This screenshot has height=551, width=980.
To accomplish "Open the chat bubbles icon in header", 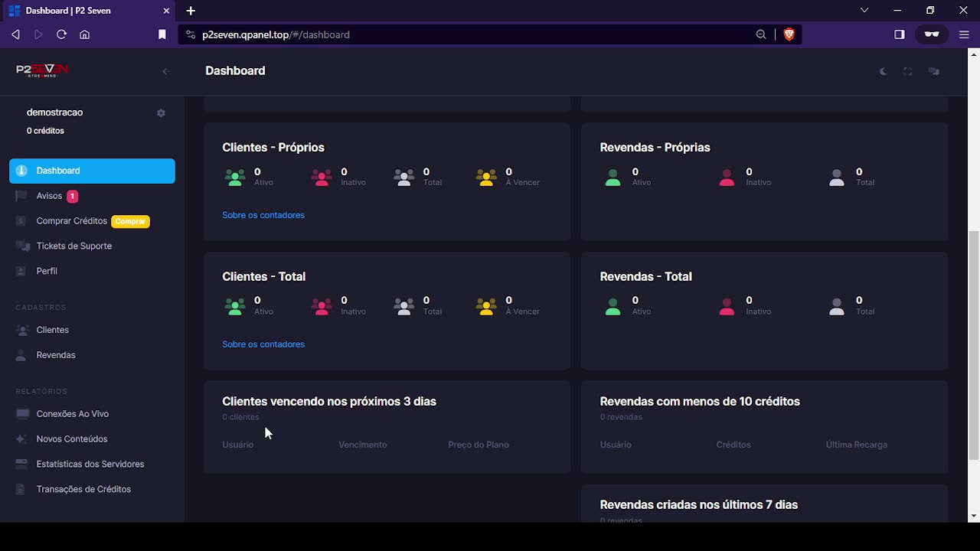I will tap(933, 71).
